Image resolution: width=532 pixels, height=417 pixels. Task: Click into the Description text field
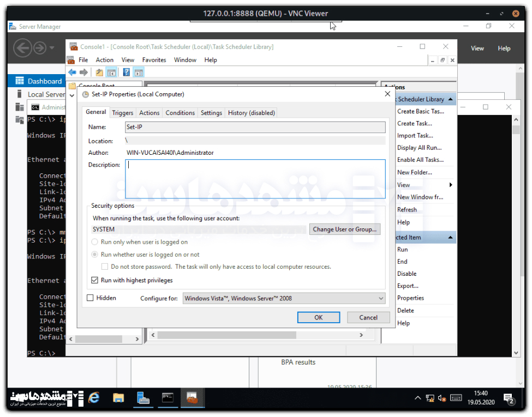255,178
